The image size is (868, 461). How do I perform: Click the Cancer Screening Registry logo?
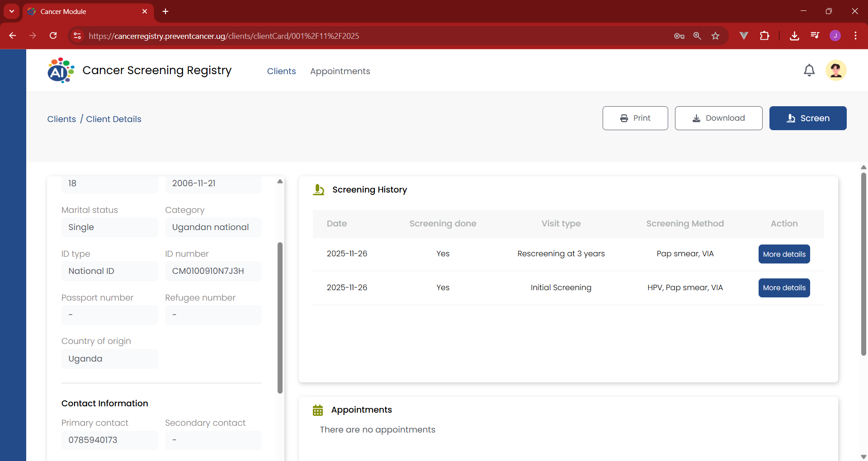61,71
